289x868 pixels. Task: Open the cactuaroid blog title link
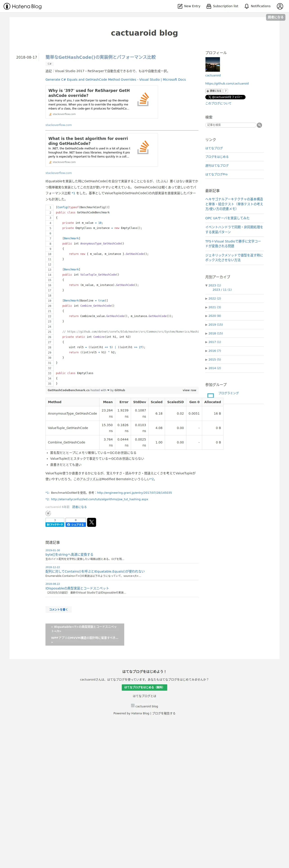(144, 33)
